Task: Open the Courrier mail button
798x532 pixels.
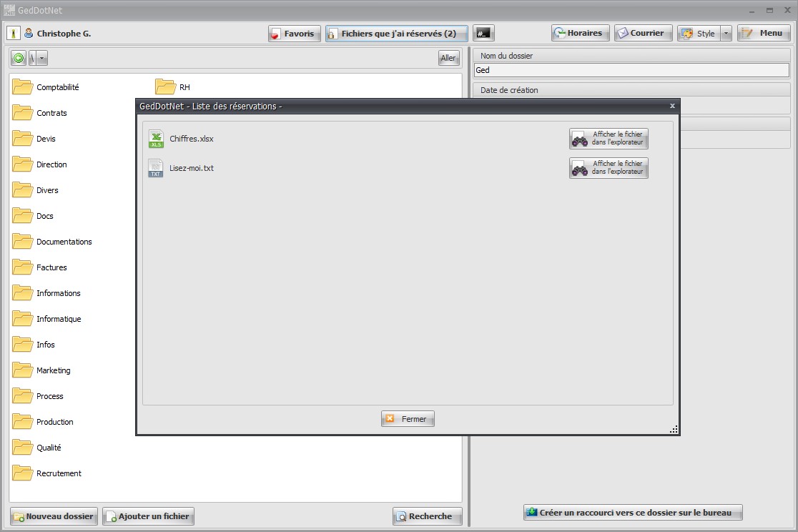Action: (643, 34)
